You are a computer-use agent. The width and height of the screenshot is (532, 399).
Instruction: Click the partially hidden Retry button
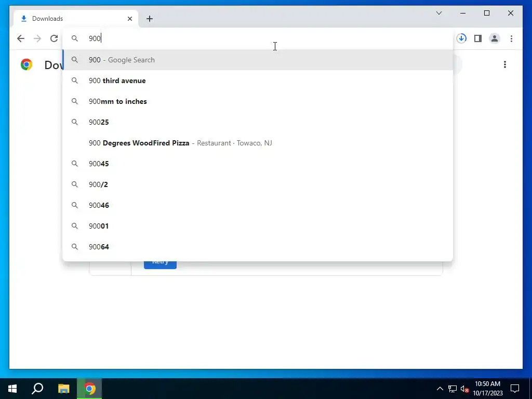tap(160, 265)
